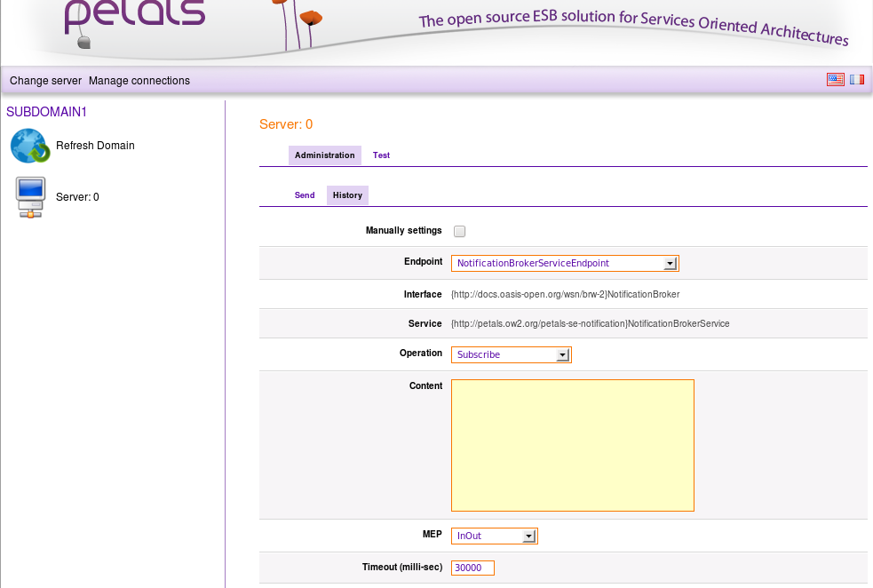873x588 pixels.
Task: Click the orange poppy flower graphic
Action: [310, 18]
